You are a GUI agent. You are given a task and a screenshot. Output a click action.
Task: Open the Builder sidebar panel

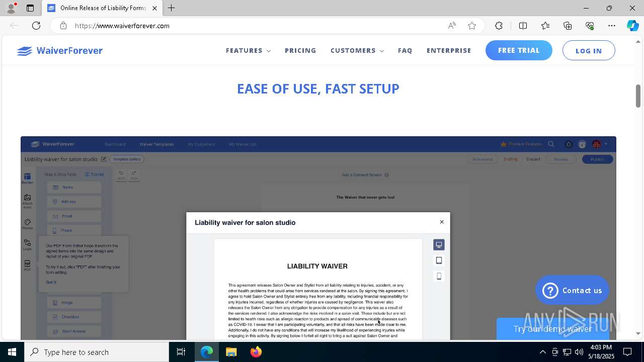[27, 178]
